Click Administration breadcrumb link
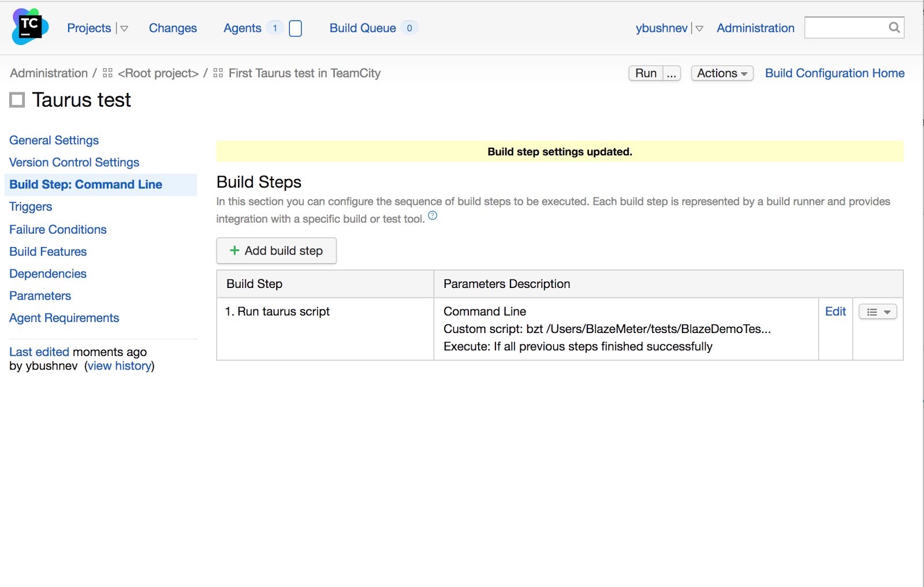Image resolution: width=924 pixels, height=587 pixels. [49, 73]
